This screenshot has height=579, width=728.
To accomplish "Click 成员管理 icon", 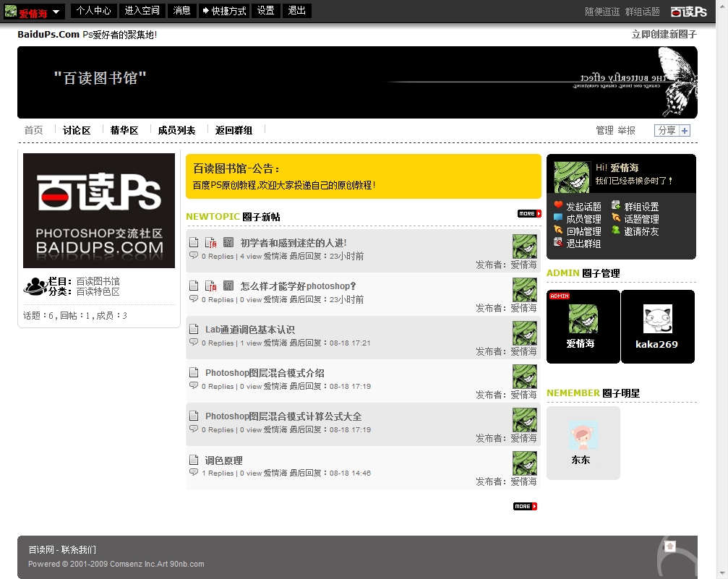I will (x=558, y=217).
